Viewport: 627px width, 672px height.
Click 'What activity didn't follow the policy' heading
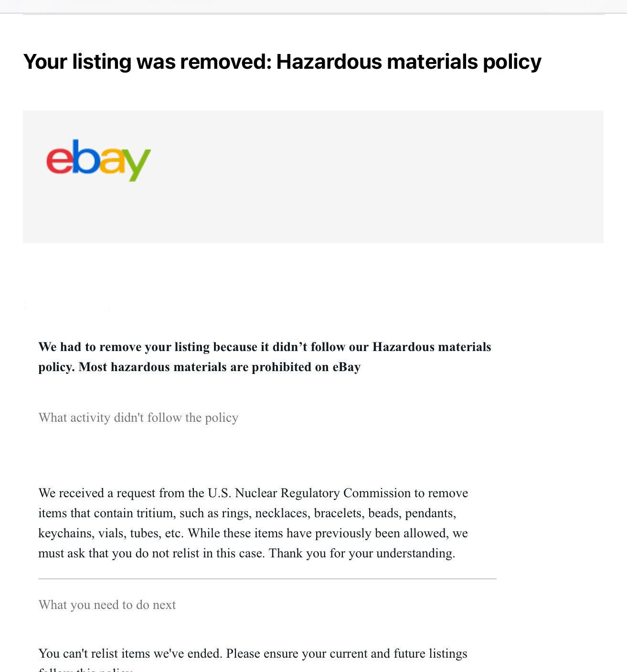(x=138, y=417)
